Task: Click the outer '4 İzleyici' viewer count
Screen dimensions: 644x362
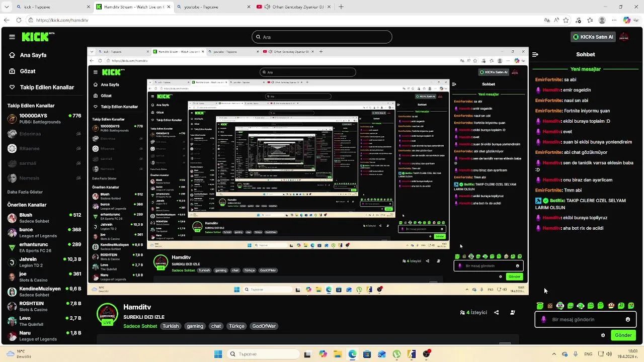Action: pos(473,312)
